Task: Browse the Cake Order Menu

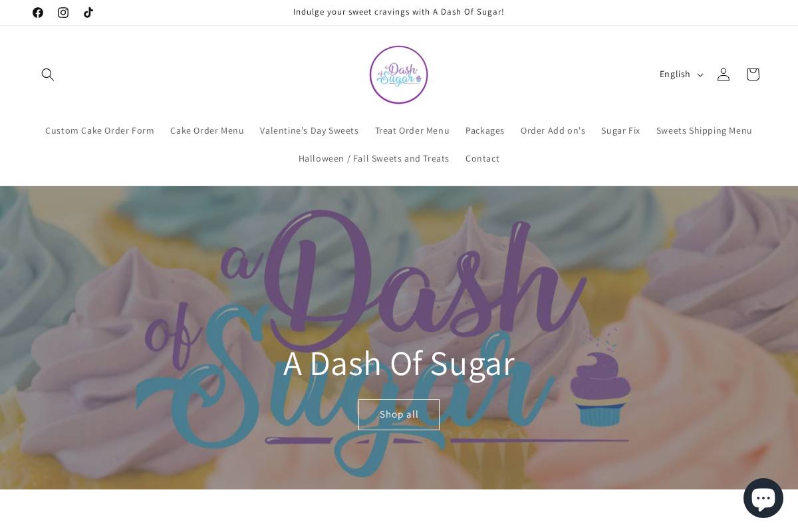Action: 207,130
